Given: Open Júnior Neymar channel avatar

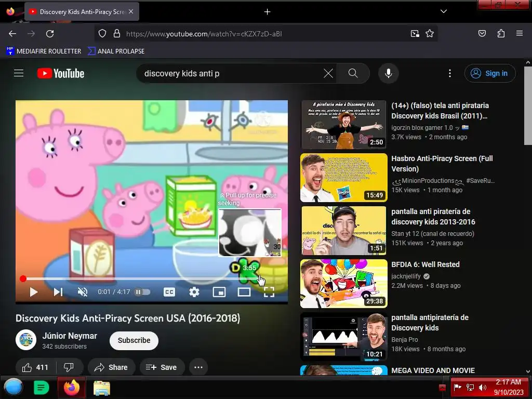Looking at the screenshot, I should 26,340.
